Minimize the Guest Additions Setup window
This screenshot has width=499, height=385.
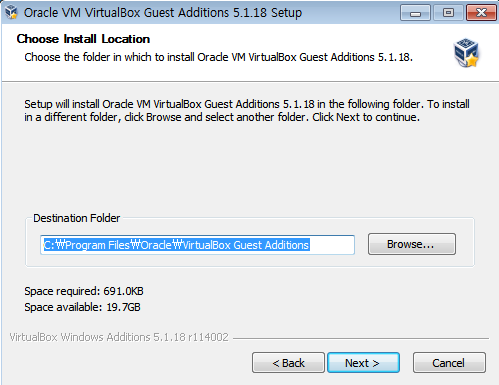pyautogui.click(x=415, y=13)
